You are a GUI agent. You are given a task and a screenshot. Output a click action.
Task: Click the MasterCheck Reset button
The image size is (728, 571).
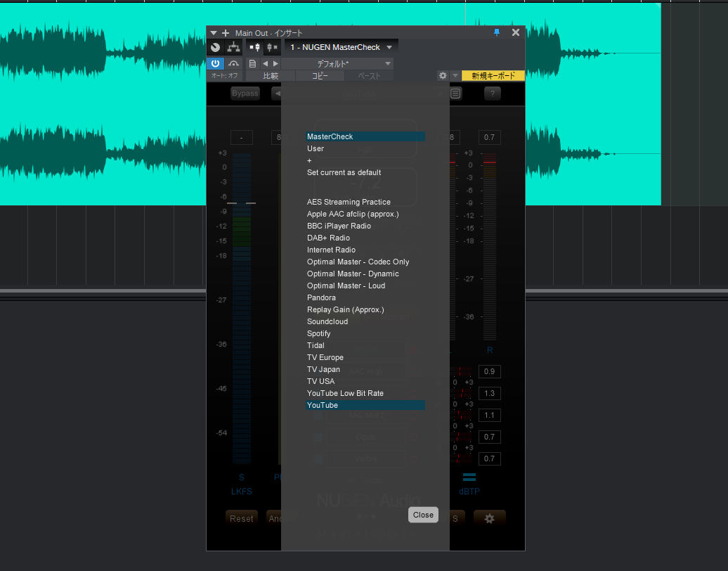[242, 518]
